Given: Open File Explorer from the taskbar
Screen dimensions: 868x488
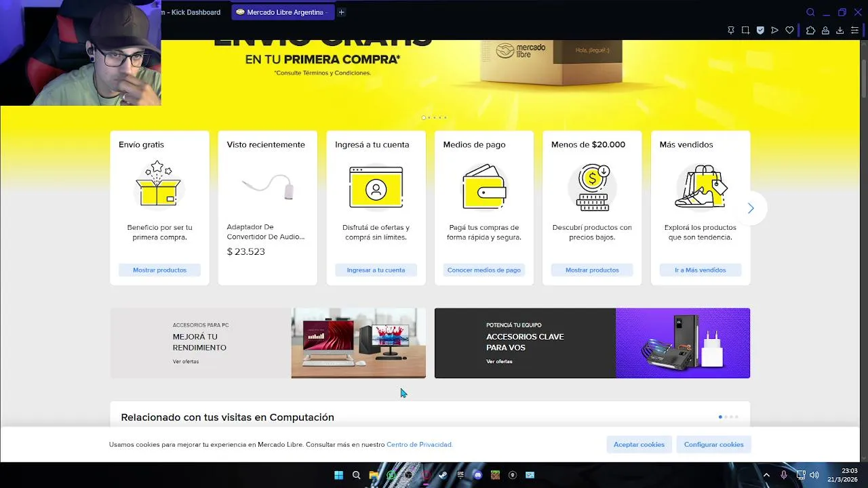Looking at the screenshot, I should pyautogui.click(x=374, y=475).
